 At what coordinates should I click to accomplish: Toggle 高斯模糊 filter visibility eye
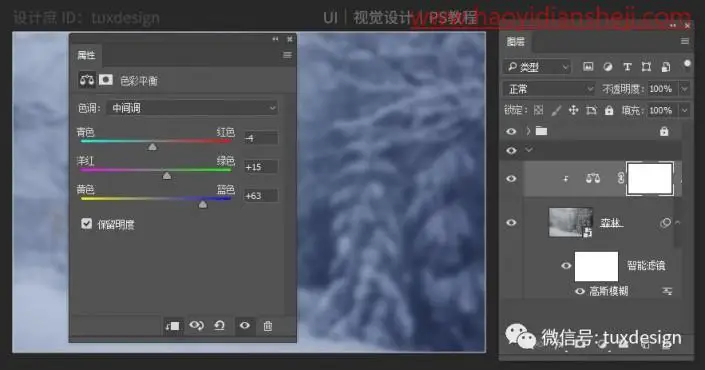coord(580,291)
